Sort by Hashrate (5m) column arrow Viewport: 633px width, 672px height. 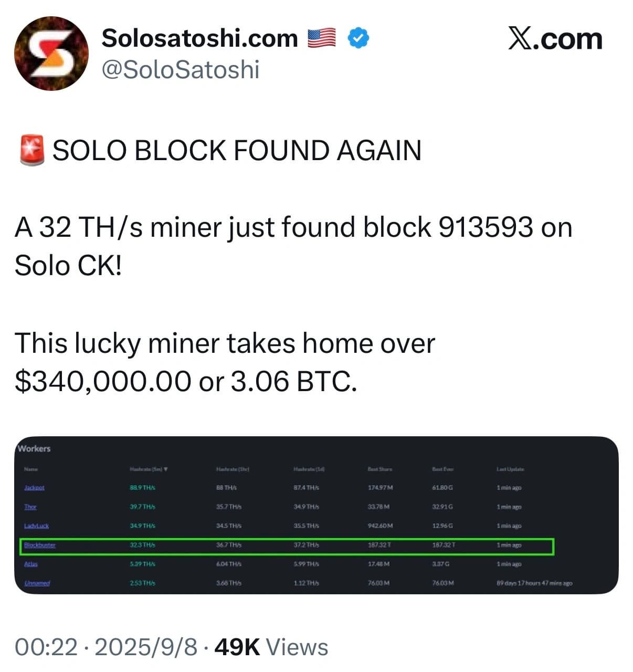point(166,469)
